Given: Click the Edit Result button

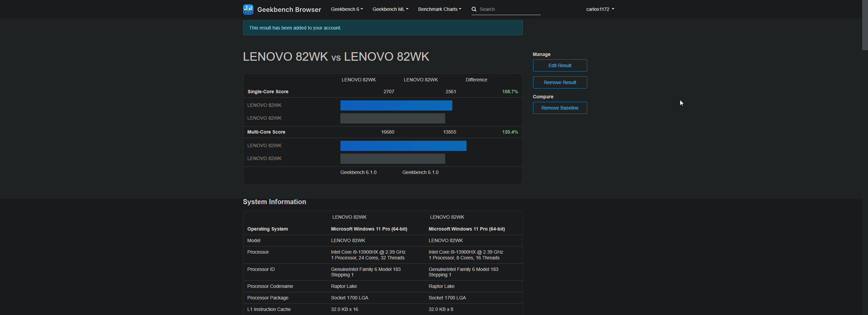Looking at the screenshot, I should click(560, 65).
